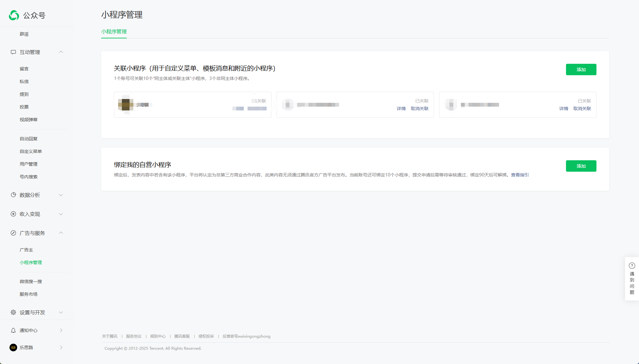Click the 设置与开发 gear icon

tap(13, 312)
